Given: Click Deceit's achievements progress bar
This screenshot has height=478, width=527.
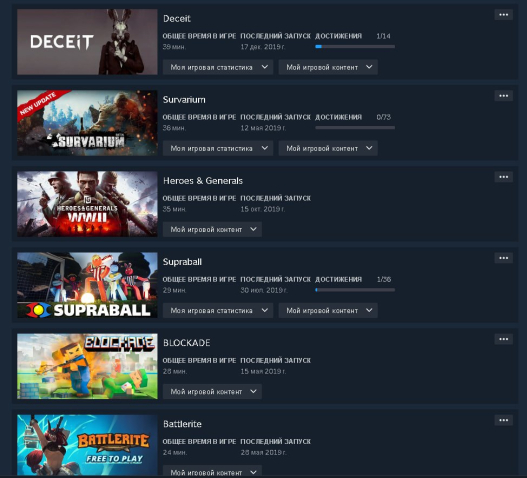Looking at the screenshot, I should [355, 47].
